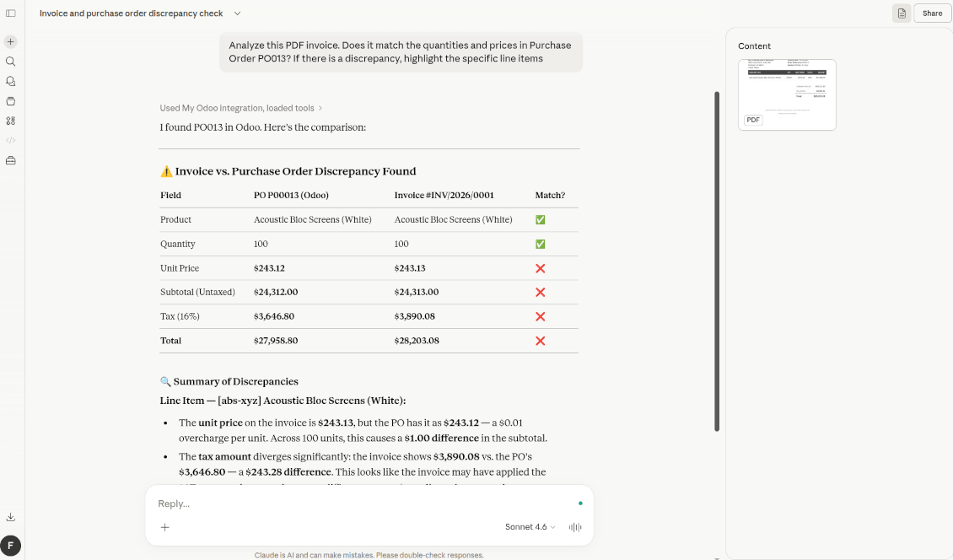Open attachment menu with plus in reply box
The height and width of the screenshot is (560, 953).
point(164,526)
